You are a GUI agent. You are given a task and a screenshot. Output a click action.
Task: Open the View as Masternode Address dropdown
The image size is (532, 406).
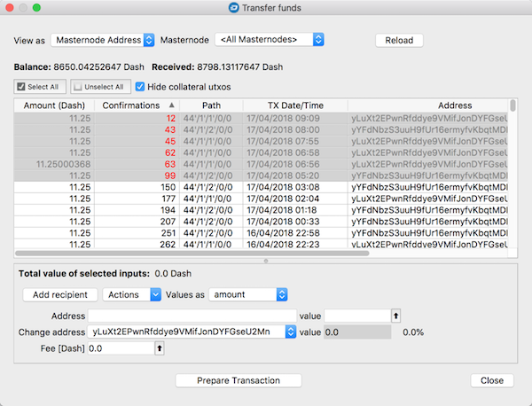pos(103,40)
